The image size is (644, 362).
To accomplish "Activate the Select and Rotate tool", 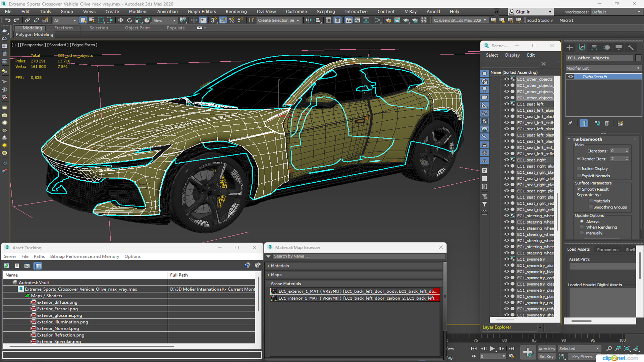I will pos(129,20).
